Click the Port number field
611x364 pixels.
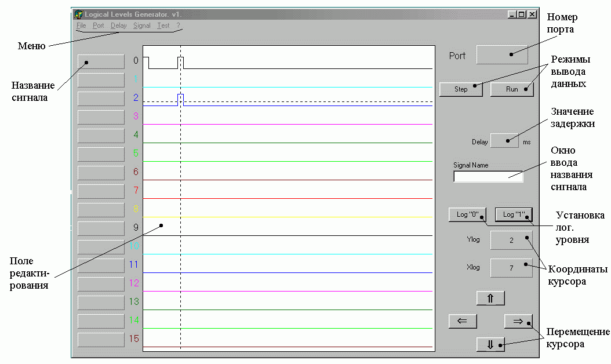501,55
